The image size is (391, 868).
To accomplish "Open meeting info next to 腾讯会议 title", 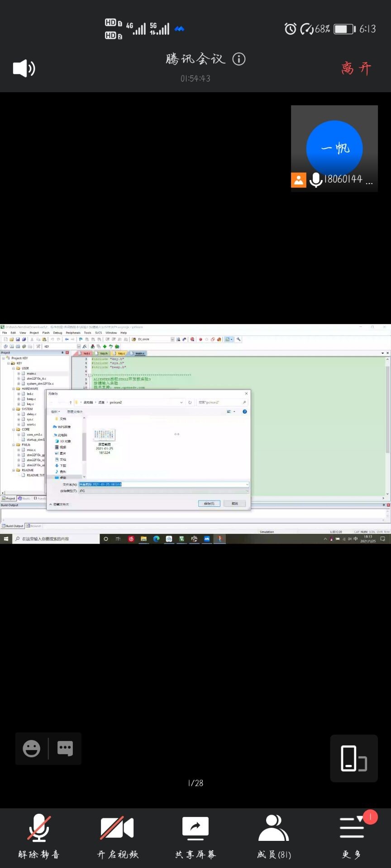I will click(x=239, y=59).
